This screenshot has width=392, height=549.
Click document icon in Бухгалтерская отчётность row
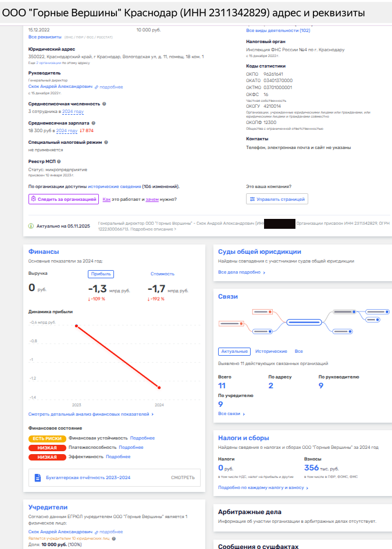(38, 477)
